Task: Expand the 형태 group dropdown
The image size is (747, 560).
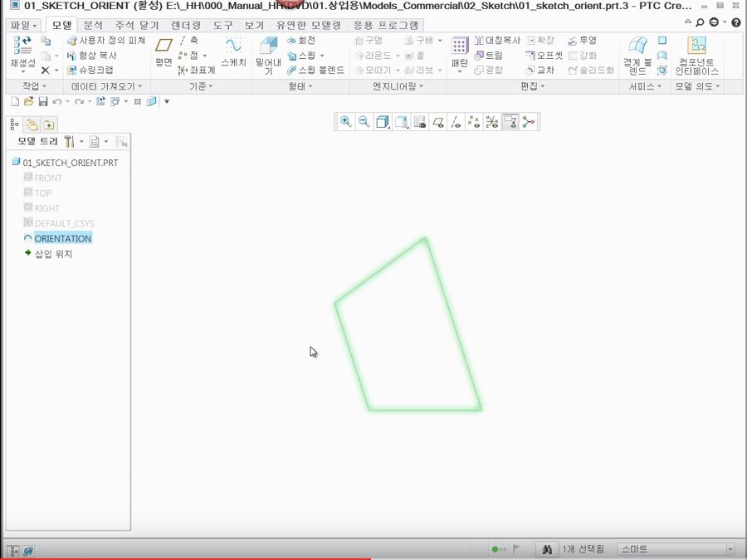Action: click(x=300, y=86)
